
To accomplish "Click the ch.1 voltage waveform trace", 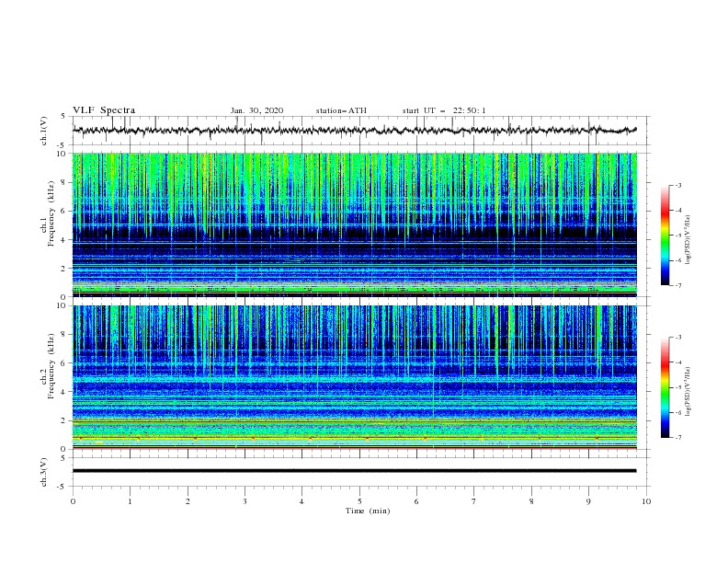I will [354, 131].
